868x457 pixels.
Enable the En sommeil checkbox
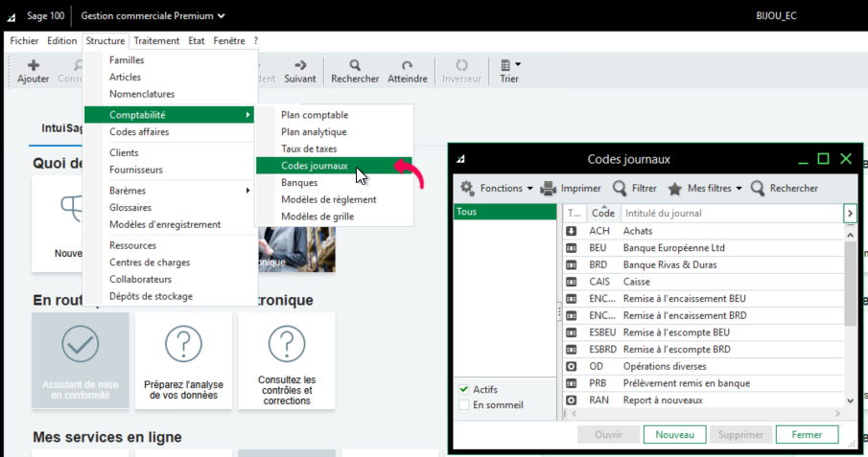pos(465,405)
